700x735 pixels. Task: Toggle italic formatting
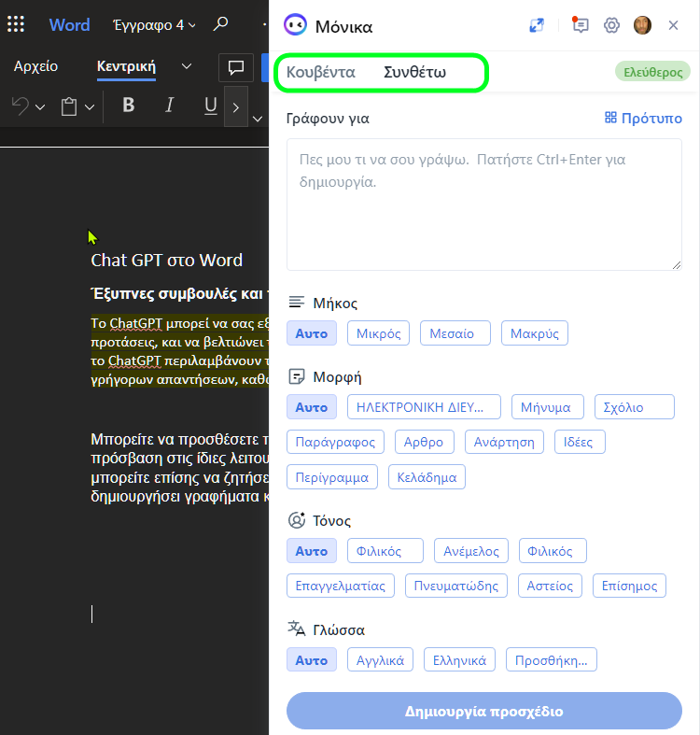point(170,105)
